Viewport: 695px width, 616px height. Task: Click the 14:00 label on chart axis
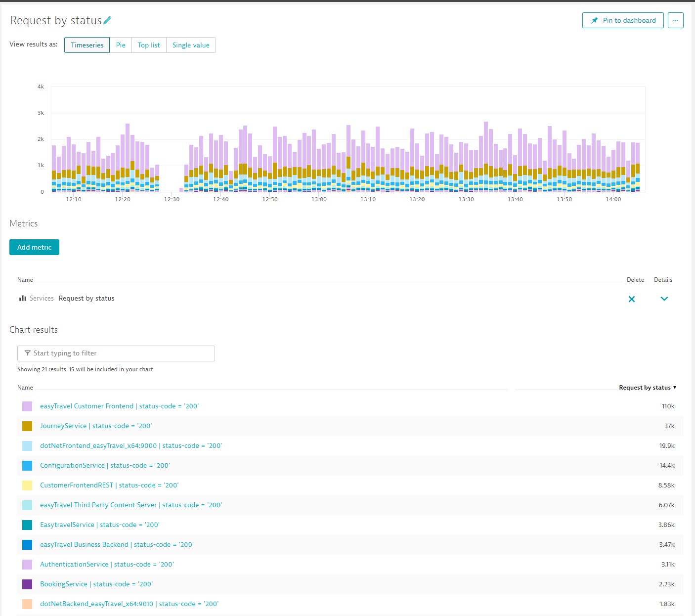pyautogui.click(x=613, y=199)
